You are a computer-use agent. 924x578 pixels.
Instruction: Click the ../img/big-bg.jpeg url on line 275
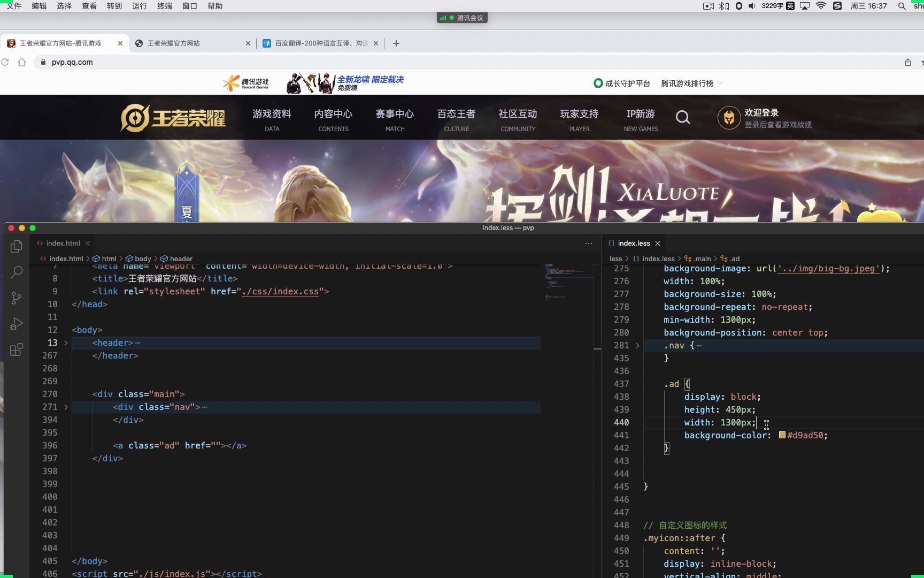829,269
